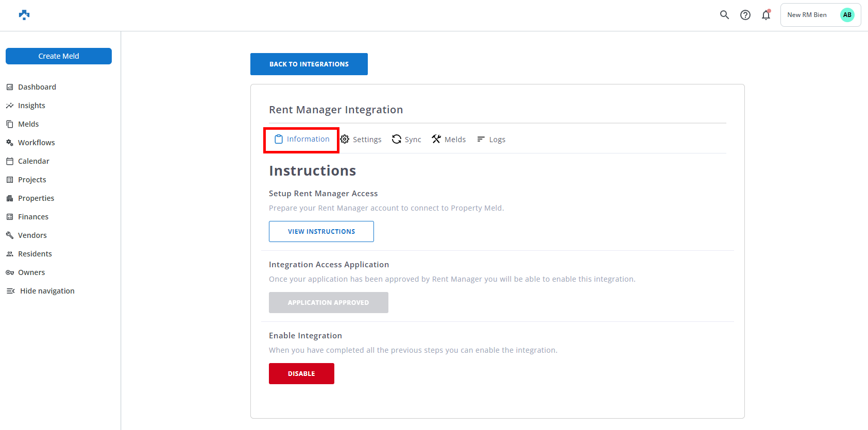Switch to the Logs tab
This screenshot has width=868, height=430.
click(x=491, y=140)
